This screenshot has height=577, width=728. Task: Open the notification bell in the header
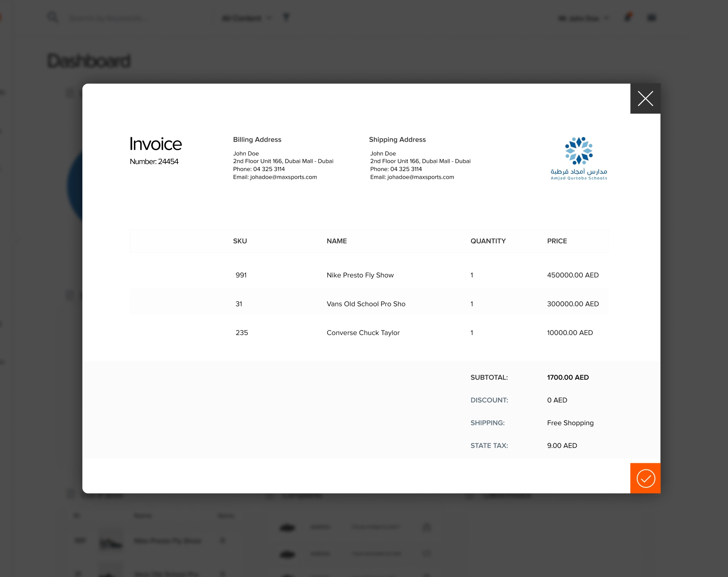click(x=628, y=17)
